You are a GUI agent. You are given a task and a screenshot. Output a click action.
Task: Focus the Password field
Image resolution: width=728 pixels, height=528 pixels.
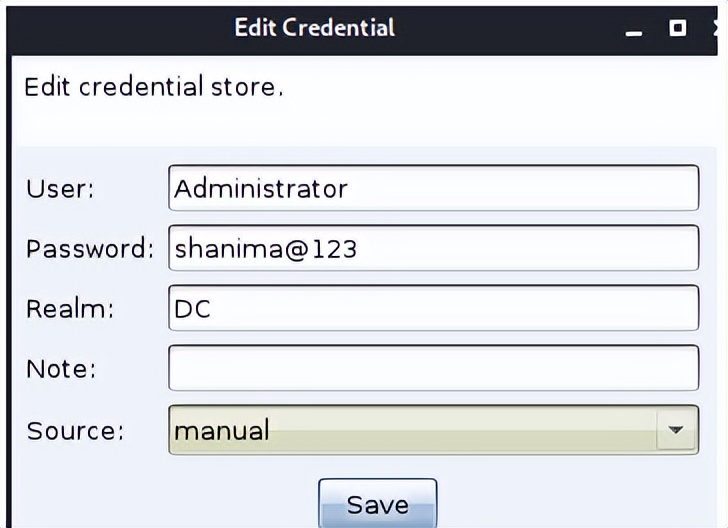tap(433, 248)
